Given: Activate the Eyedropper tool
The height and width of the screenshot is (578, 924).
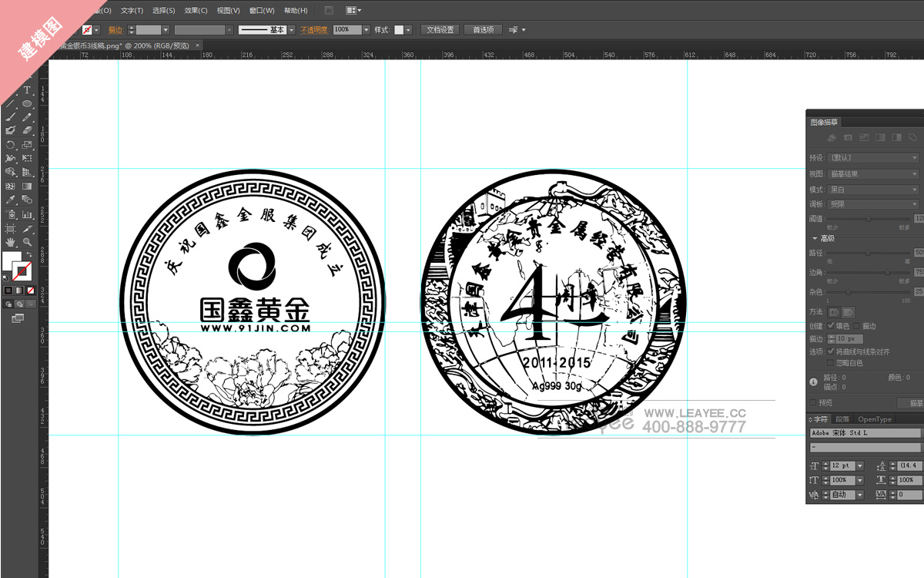Looking at the screenshot, I should 10,200.
